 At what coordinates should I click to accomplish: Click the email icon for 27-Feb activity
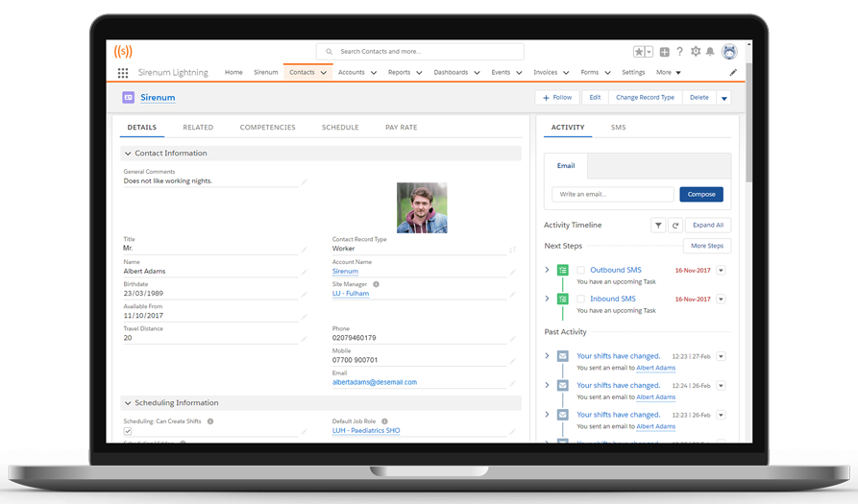pyautogui.click(x=562, y=356)
